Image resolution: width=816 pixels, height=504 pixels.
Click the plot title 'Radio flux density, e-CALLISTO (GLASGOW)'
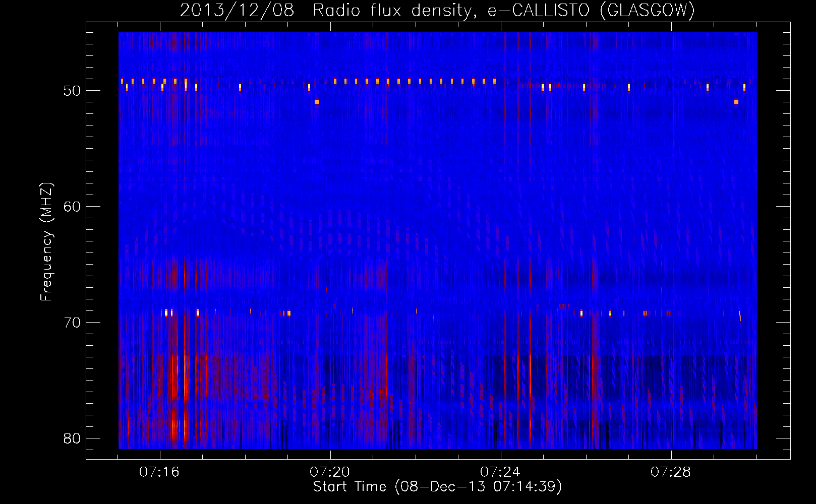pos(504,10)
